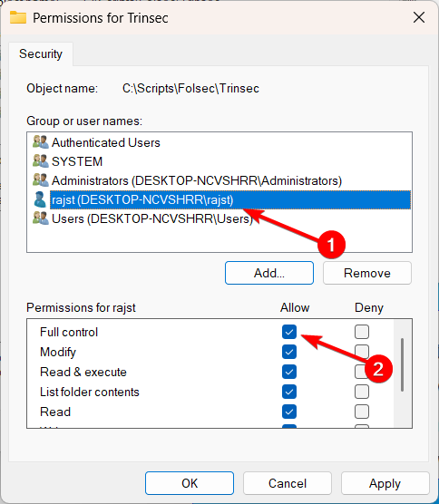439x504 pixels.
Task: Click the Apply button
Action: [x=385, y=483]
